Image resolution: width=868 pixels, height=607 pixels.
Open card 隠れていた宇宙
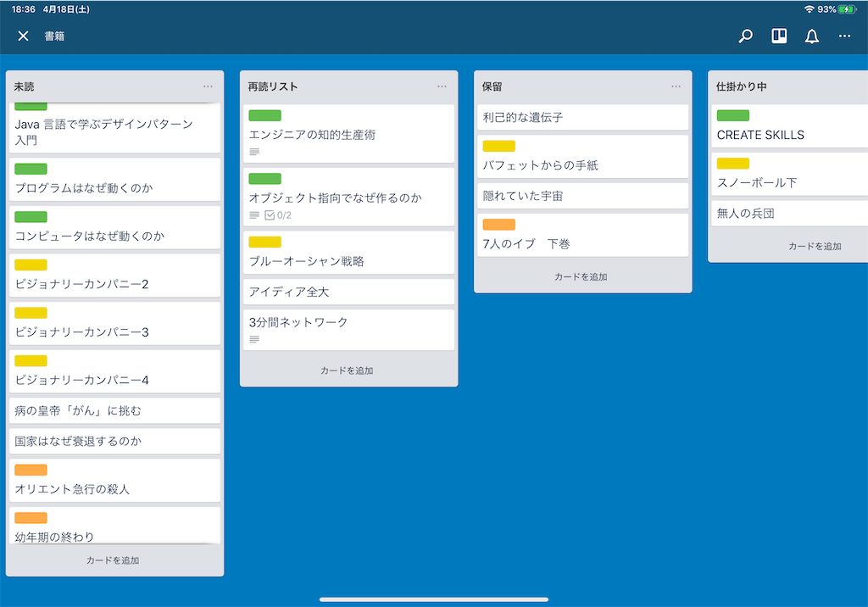pos(583,196)
